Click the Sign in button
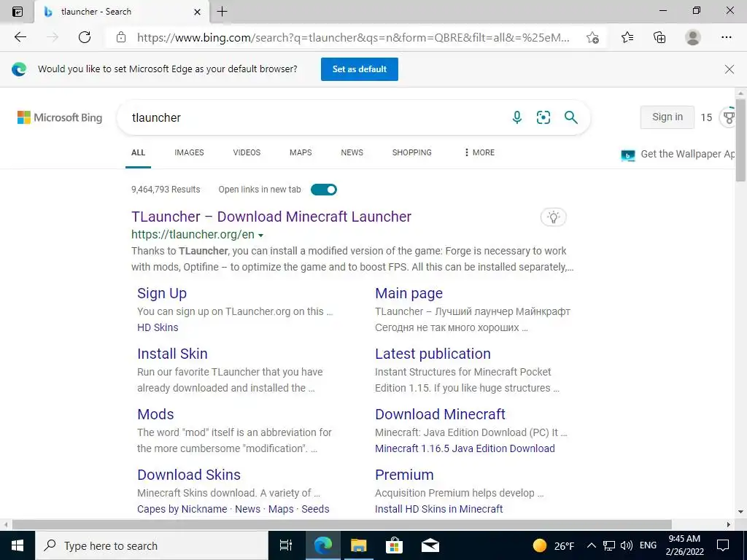Screen dimensions: 747x560 tap(667, 117)
